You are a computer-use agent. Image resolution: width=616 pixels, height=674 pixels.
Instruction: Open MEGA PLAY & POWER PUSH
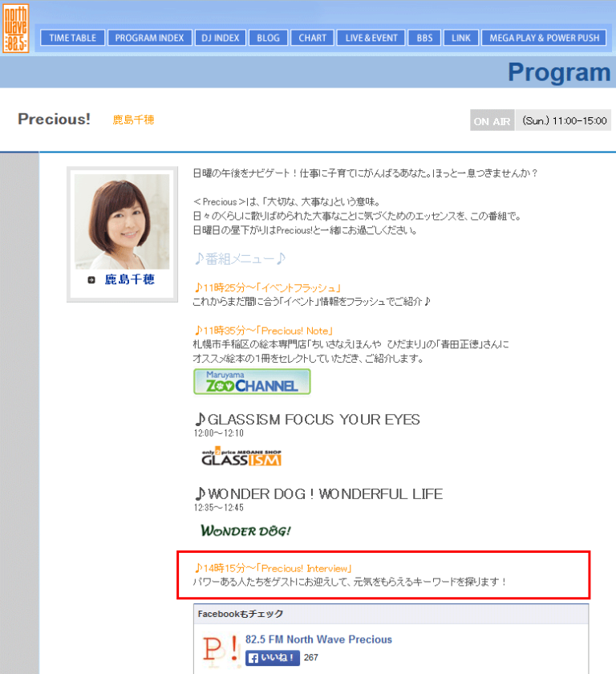(x=545, y=38)
